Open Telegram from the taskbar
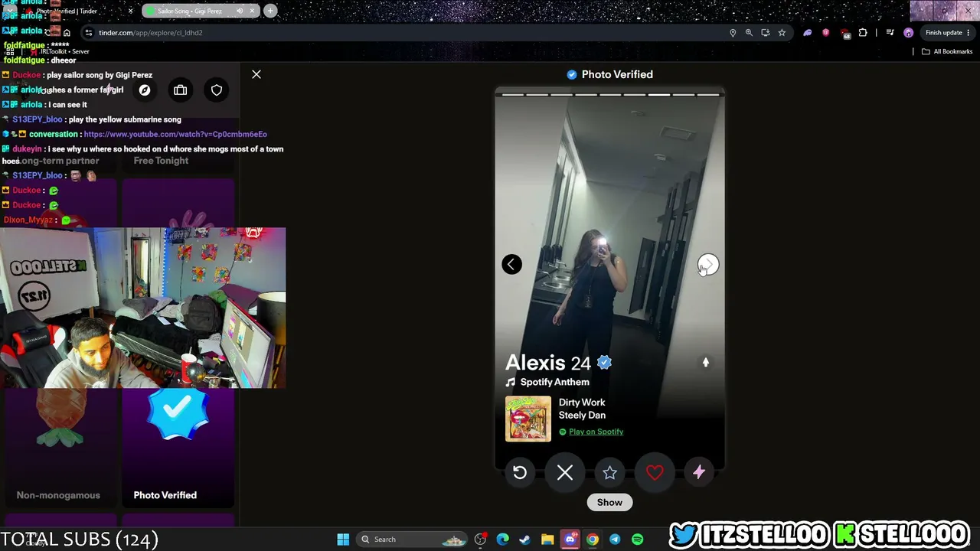The width and height of the screenshot is (980, 551). click(x=615, y=540)
